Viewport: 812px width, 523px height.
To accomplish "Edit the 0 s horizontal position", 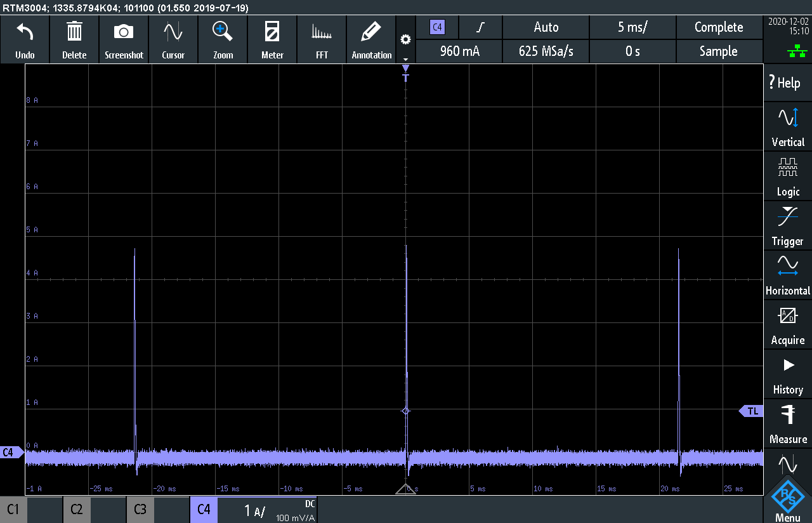I will [632, 51].
